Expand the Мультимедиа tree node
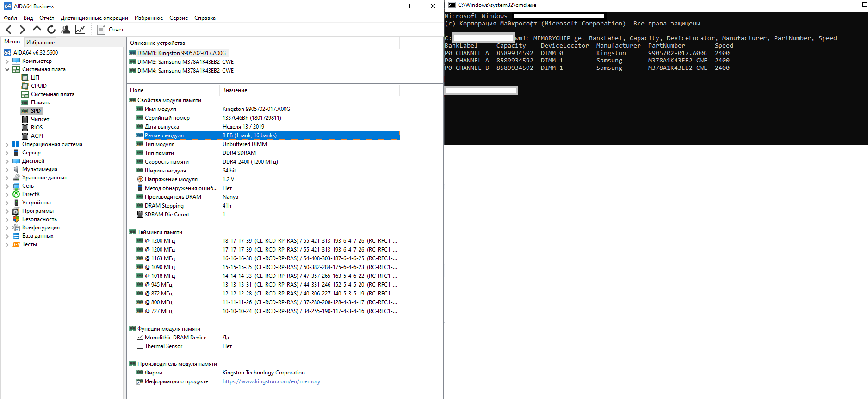This screenshot has width=868, height=399. (x=7, y=169)
